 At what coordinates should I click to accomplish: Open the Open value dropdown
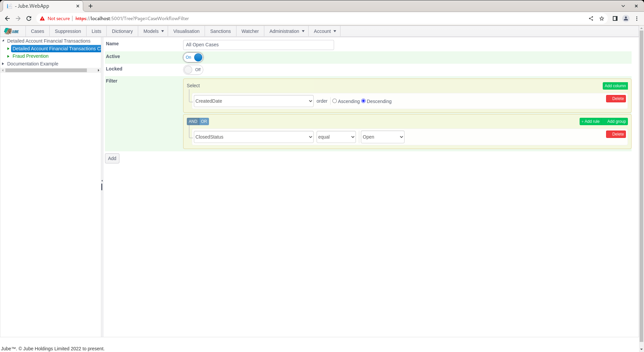click(x=383, y=137)
